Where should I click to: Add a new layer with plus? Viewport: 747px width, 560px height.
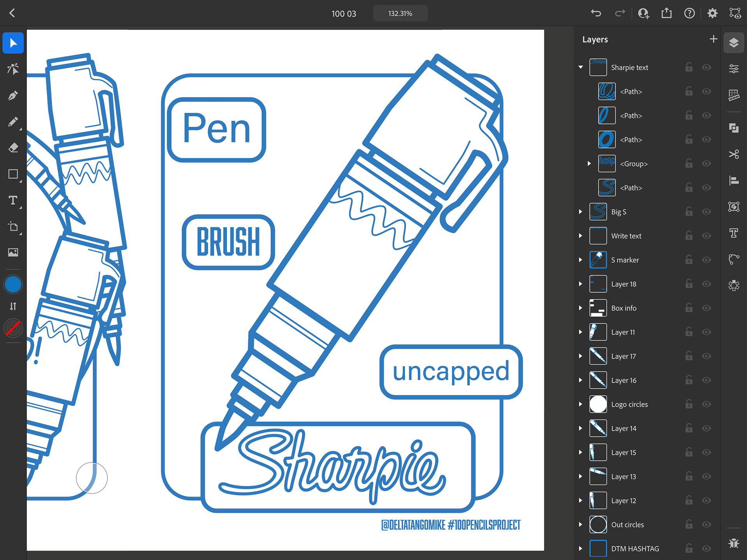coord(713,39)
